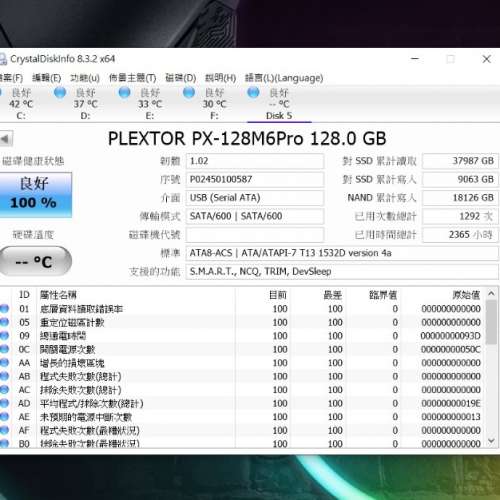Viewport: 500px width, 500px height.
Task: Switch to the F: drive tab
Action: [x=214, y=104]
